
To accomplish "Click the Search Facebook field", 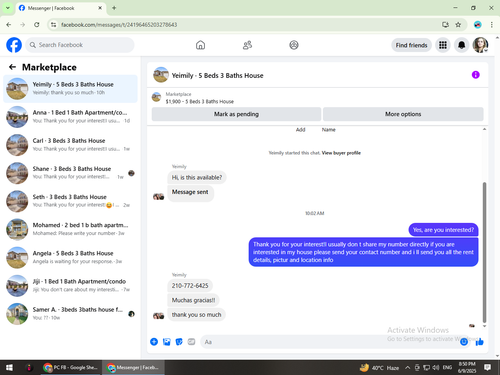I will 80,45.
